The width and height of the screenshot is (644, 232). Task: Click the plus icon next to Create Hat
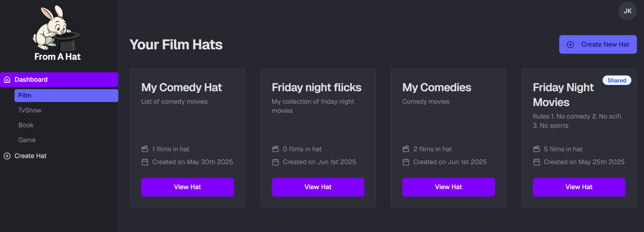click(x=7, y=156)
